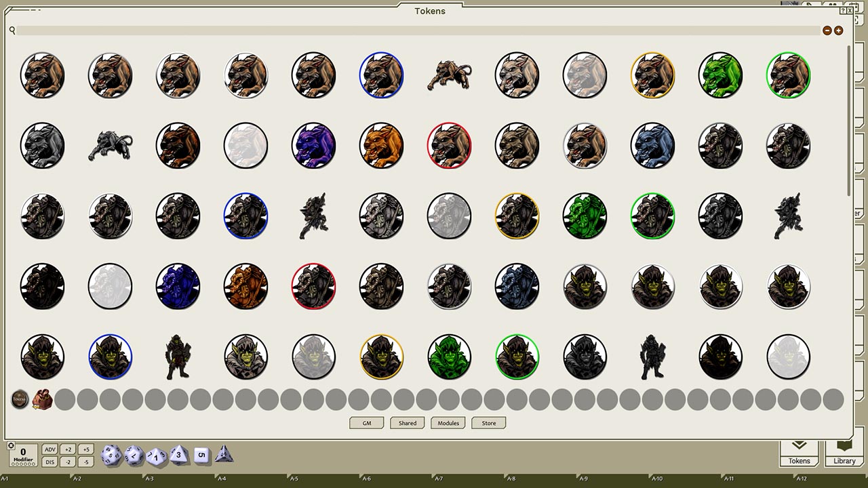The height and width of the screenshot is (488, 868).
Task: Toggle the DIS disadvantage button
Action: point(50,462)
